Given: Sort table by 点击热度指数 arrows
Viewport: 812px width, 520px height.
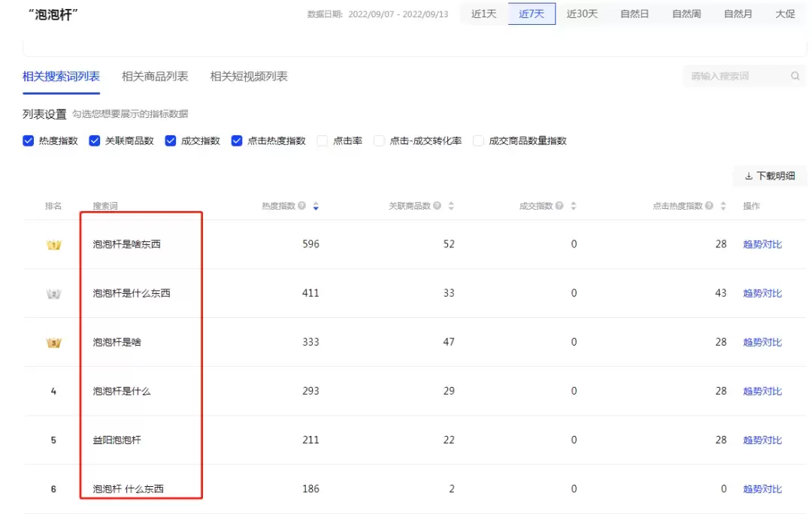Looking at the screenshot, I should tap(723, 206).
